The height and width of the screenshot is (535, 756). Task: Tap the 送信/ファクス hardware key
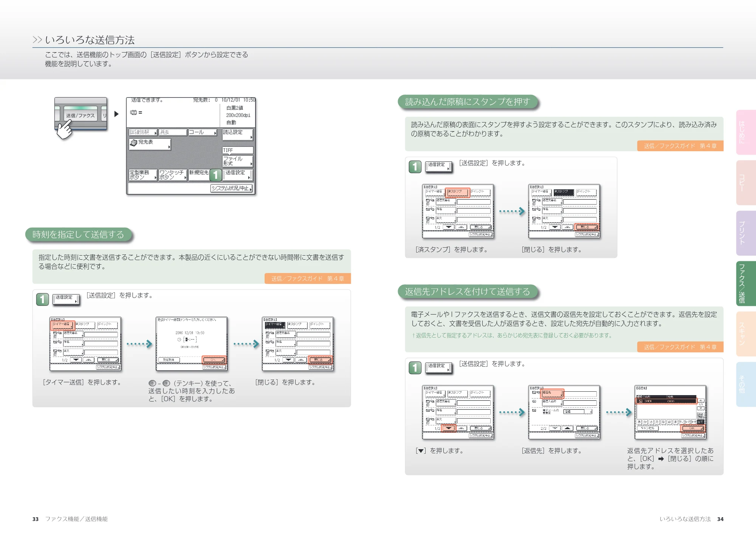coord(81,115)
